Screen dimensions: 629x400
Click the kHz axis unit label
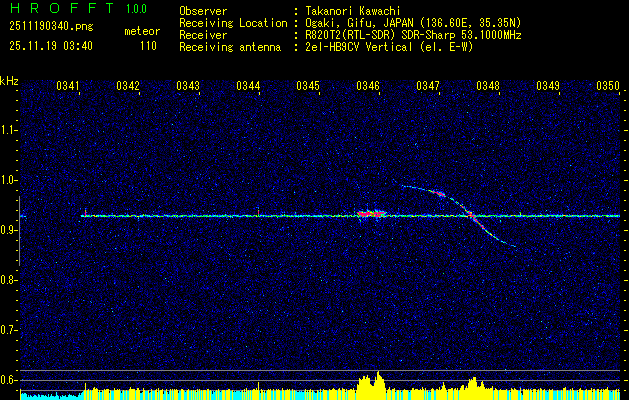pos(9,80)
